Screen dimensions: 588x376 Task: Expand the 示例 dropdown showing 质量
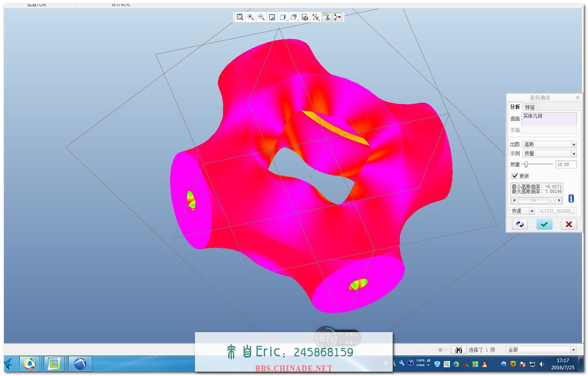574,154
